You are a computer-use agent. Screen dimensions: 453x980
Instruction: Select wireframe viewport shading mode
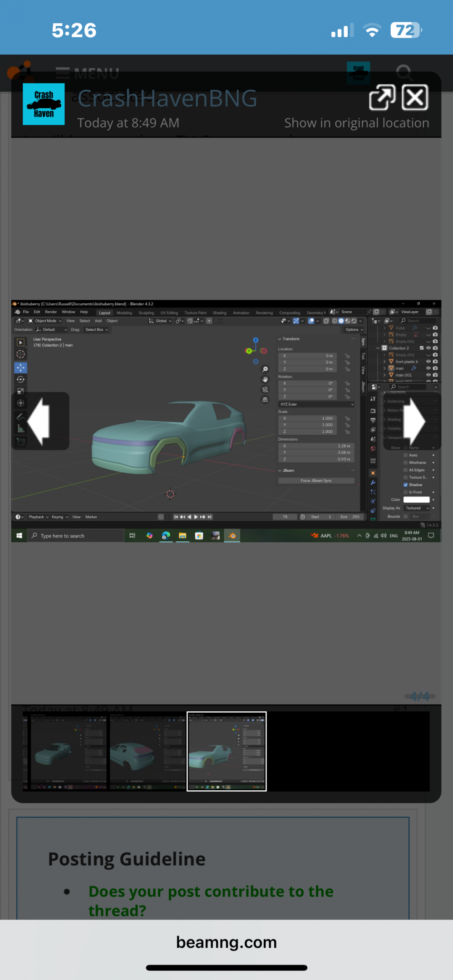point(335,321)
